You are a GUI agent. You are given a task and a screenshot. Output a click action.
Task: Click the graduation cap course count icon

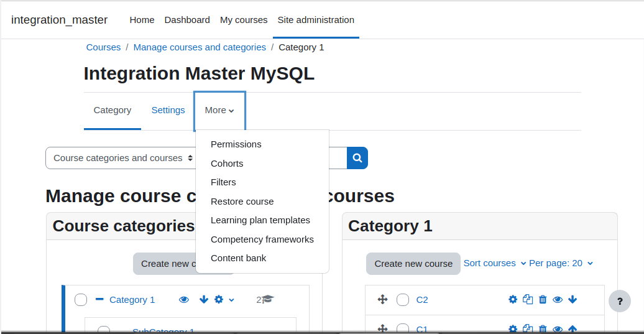pos(267,299)
